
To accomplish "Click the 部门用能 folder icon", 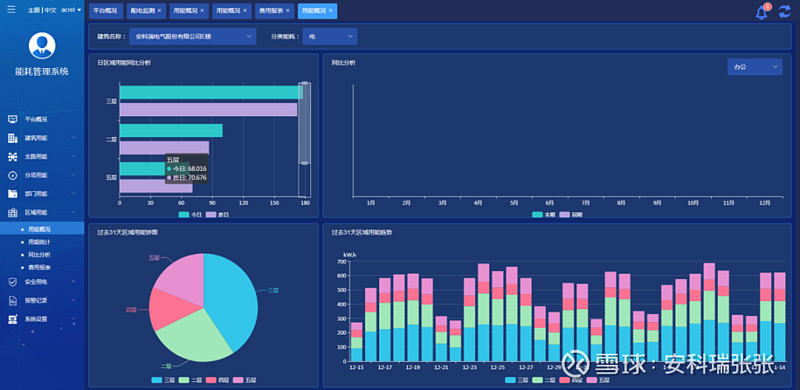I will (13, 193).
